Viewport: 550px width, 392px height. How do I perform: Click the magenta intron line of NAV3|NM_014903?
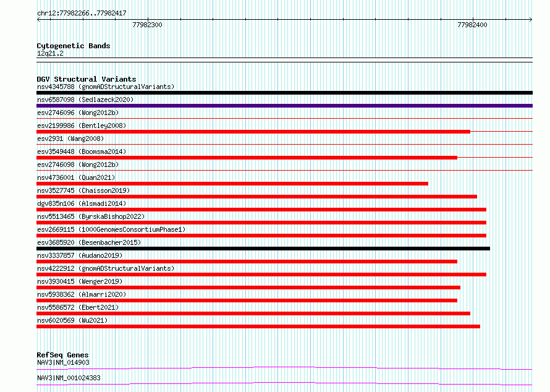(x=284, y=367)
